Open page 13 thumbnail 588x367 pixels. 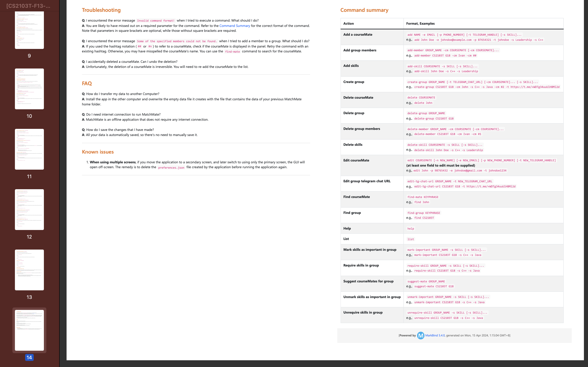(29, 270)
